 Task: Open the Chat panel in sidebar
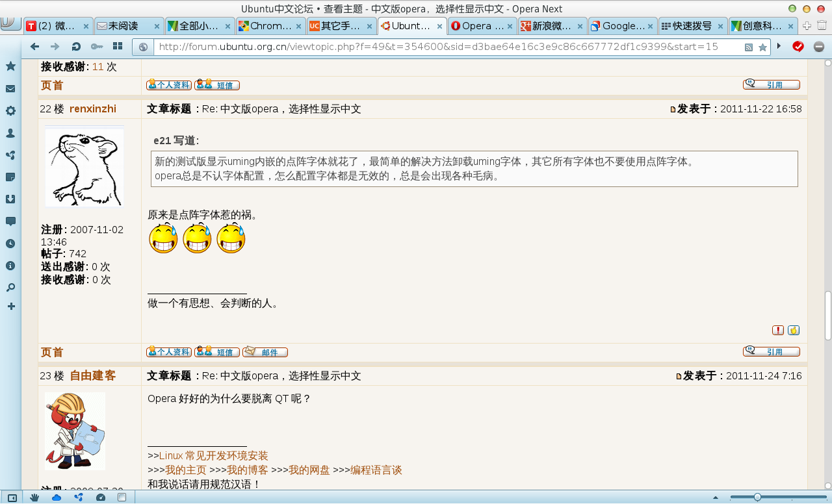point(10,221)
